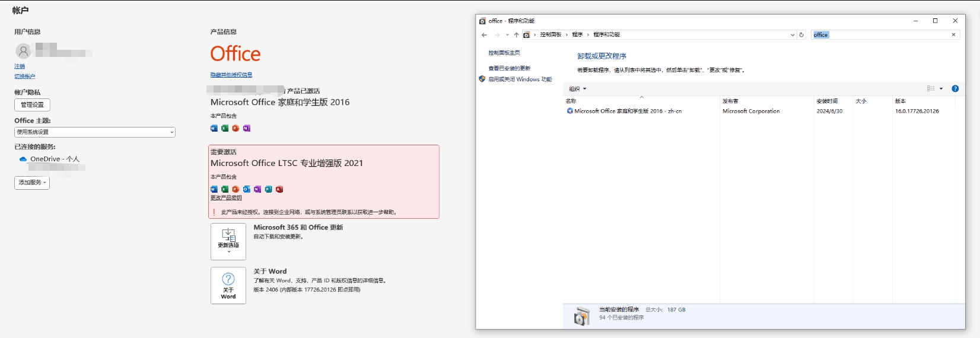Screen dimensions: 980x338
Task: Click the install date 2024/6/30 cell
Action: point(829,111)
